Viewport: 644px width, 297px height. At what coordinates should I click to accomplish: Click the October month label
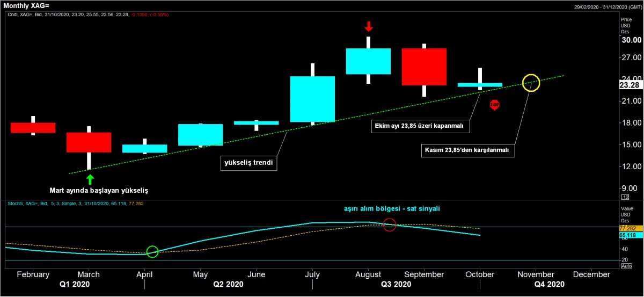[480, 274]
